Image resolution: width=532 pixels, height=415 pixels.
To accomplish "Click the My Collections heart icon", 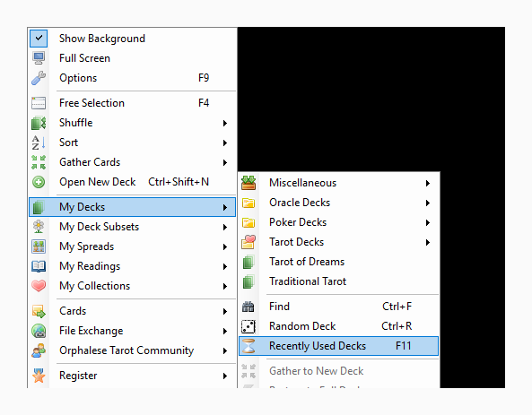I will pyautogui.click(x=39, y=286).
